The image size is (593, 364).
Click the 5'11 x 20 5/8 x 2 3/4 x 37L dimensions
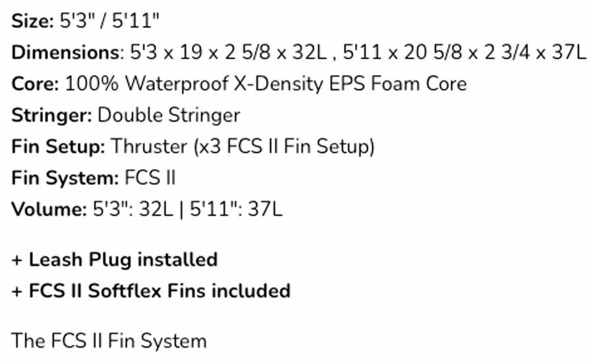click(x=465, y=52)
